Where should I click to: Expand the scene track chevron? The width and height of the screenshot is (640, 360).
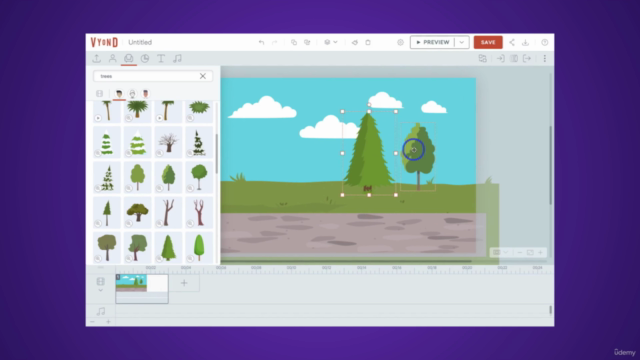point(100,290)
